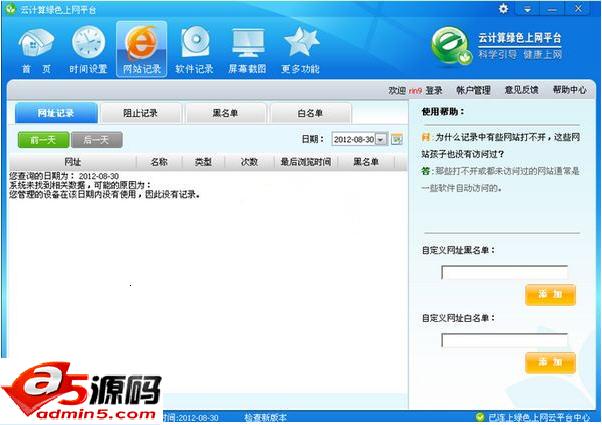Sort by 名称 column header
The width and height of the screenshot is (602, 425).
159,162
